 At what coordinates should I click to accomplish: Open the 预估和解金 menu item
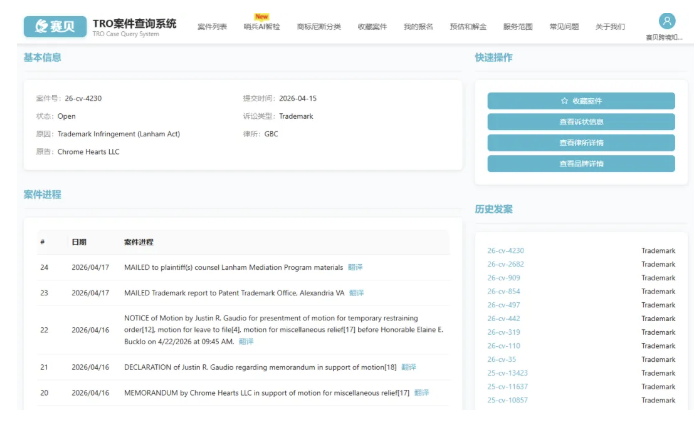click(467, 27)
